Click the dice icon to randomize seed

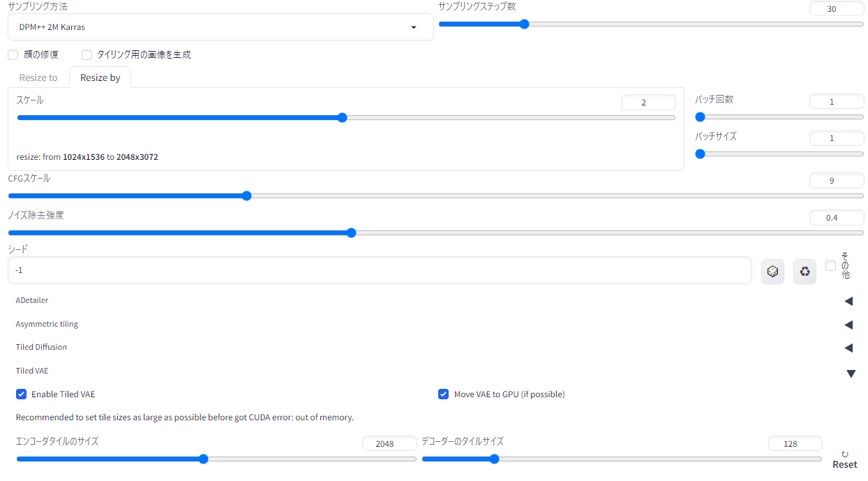click(x=772, y=271)
